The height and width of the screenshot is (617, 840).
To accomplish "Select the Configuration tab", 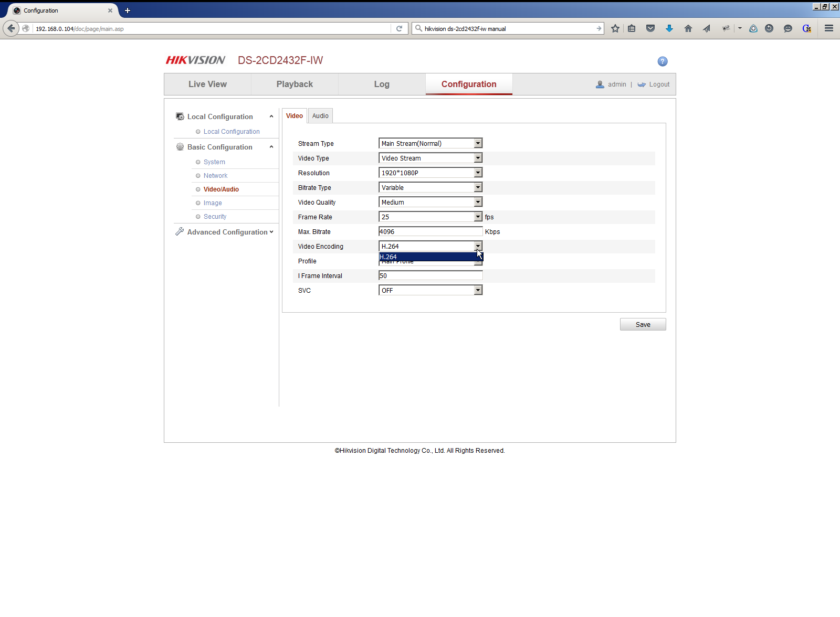I will 469,84.
